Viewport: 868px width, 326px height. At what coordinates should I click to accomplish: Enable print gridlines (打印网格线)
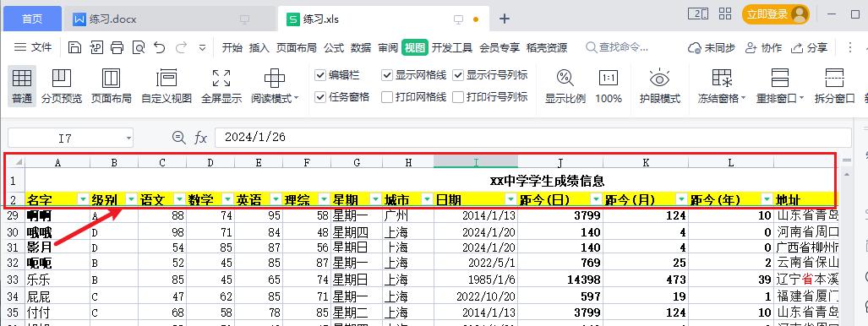[x=387, y=97]
